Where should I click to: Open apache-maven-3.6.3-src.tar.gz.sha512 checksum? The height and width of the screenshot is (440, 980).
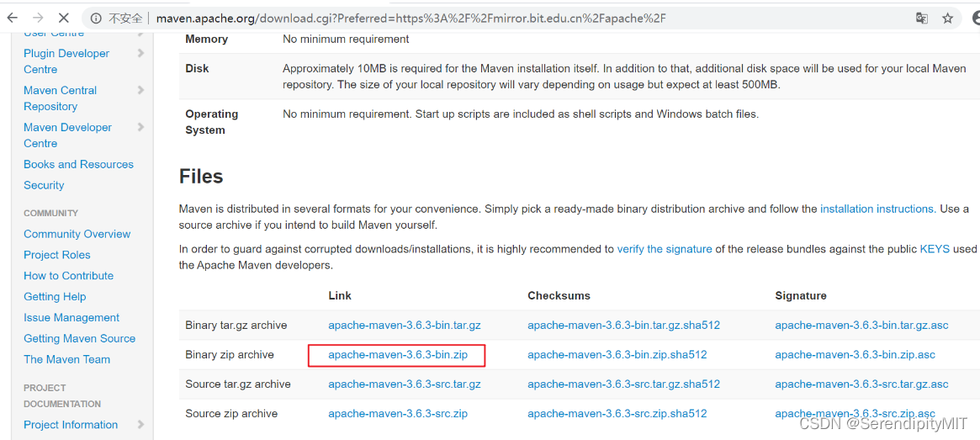(623, 384)
